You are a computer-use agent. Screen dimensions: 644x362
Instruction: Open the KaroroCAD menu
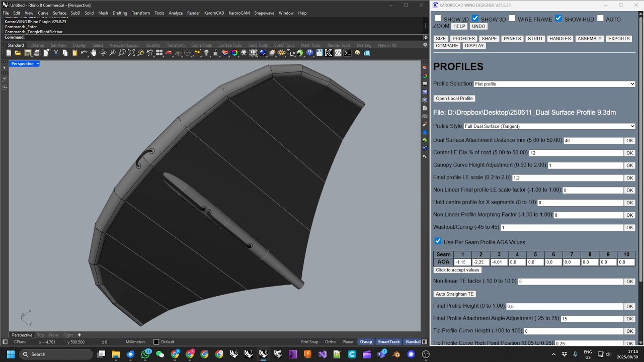click(x=214, y=13)
